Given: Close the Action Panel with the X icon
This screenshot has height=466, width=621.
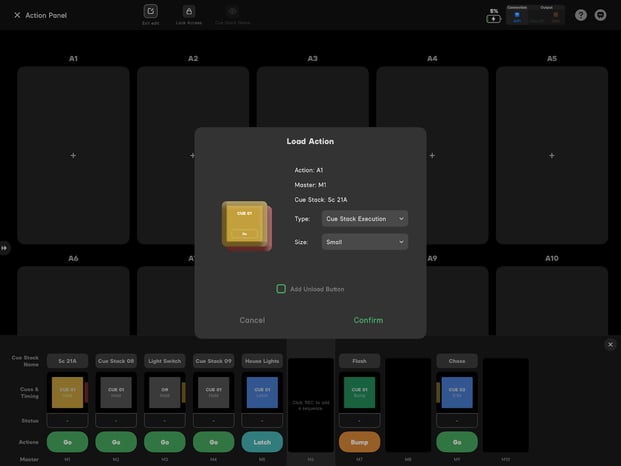Looking at the screenshot, I should click(17, 15).
